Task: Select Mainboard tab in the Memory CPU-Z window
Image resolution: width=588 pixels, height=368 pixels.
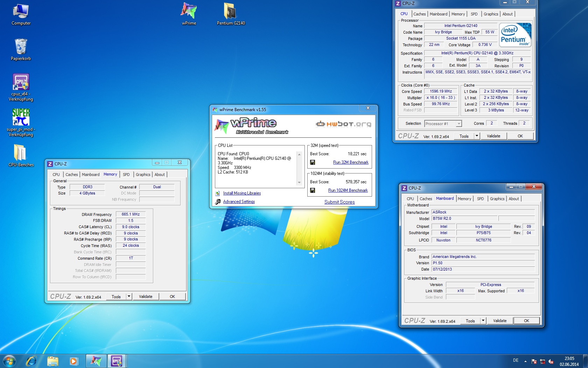Action: pos(91,175)
